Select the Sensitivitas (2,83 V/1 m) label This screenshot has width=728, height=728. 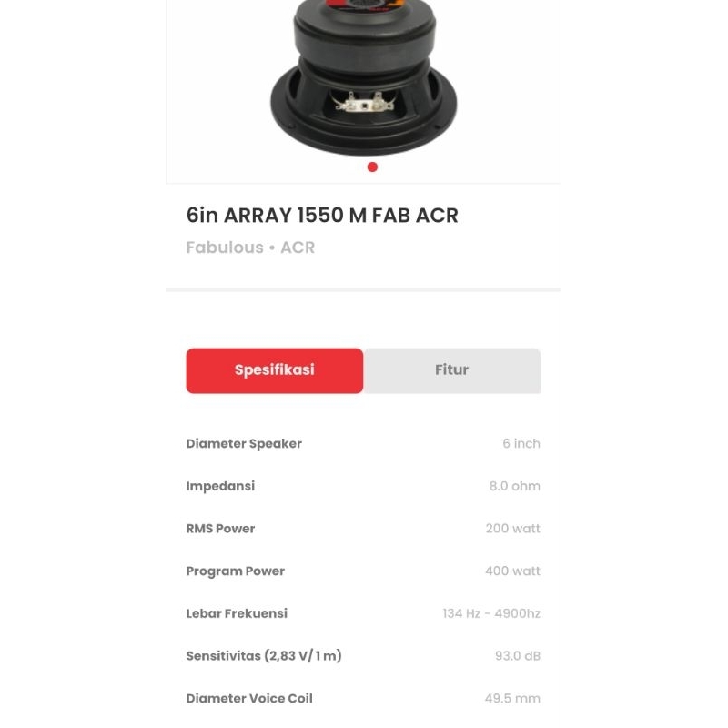click(x=264, y=656)
